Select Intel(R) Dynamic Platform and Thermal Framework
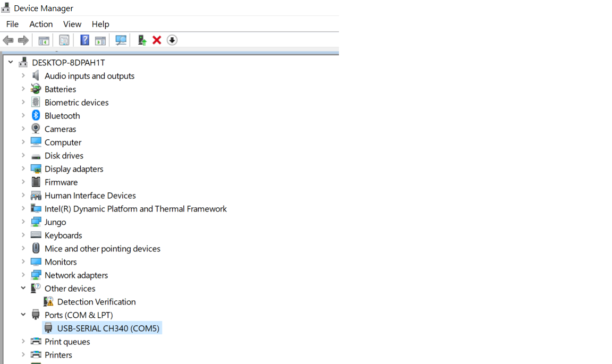Viewport: 612px width, 364px height. (x=135, y=208)
